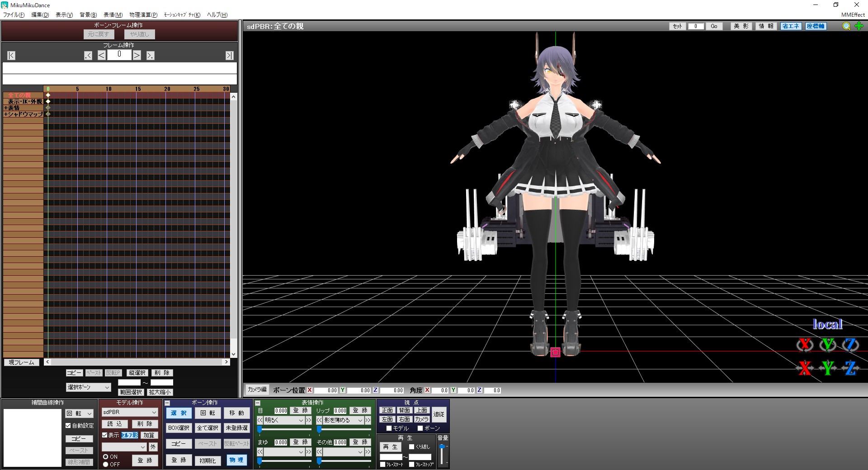Jump to the last frame button
The height and width of the screenshot is (470, 868).
[230, 56]
